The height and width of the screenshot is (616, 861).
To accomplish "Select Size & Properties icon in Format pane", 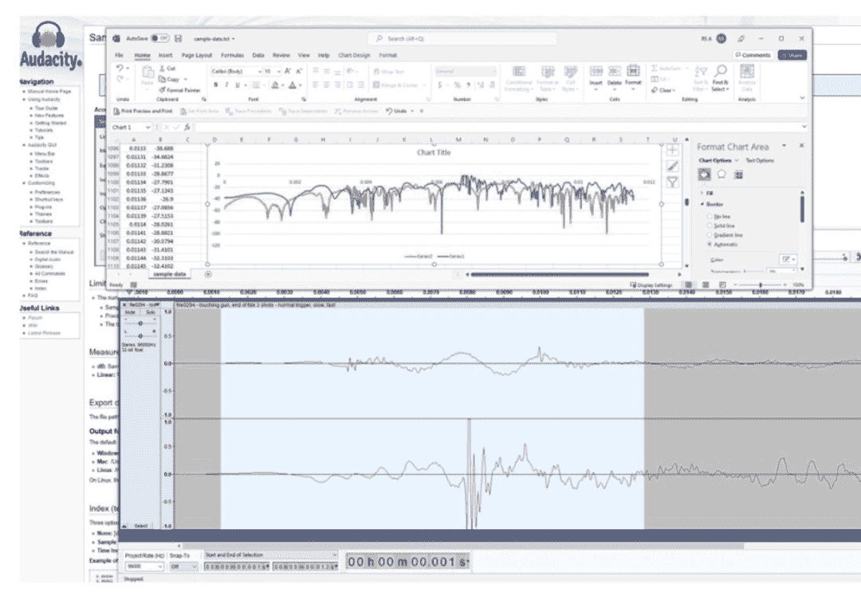I will pos(739,175).
